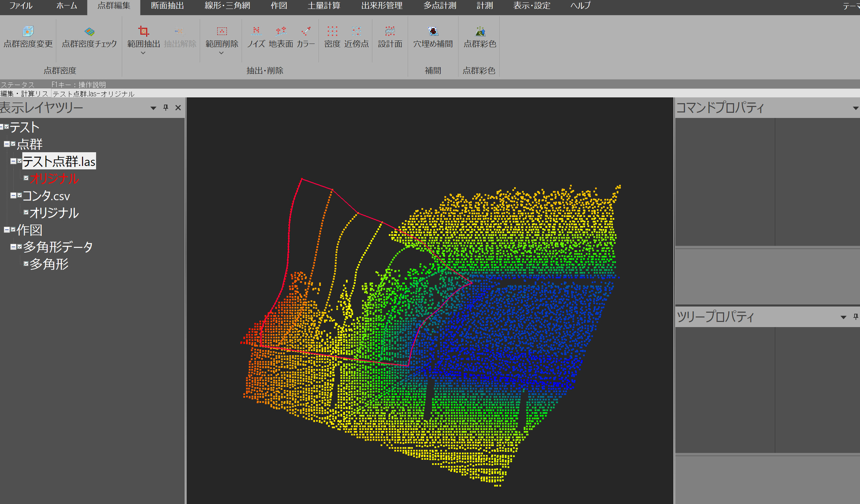Toggle the 多角形データ layer checkbox
The image size is (860, 504).
[20, 247]
